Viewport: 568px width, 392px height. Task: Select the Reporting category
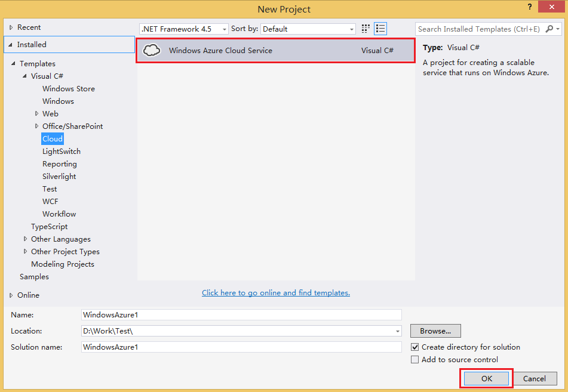(x=59, y=164)
